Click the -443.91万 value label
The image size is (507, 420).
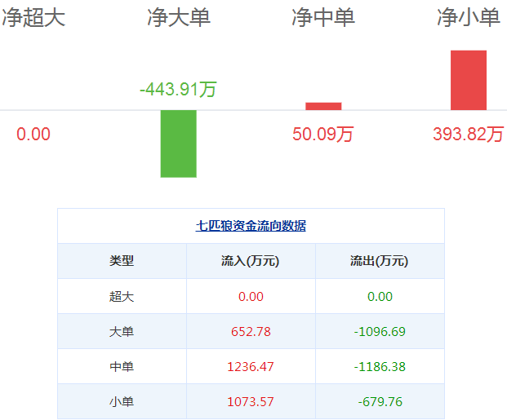tap(178, 89)
